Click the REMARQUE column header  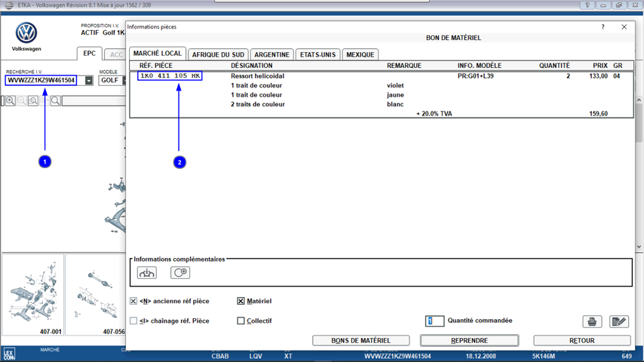pos(404,66)
